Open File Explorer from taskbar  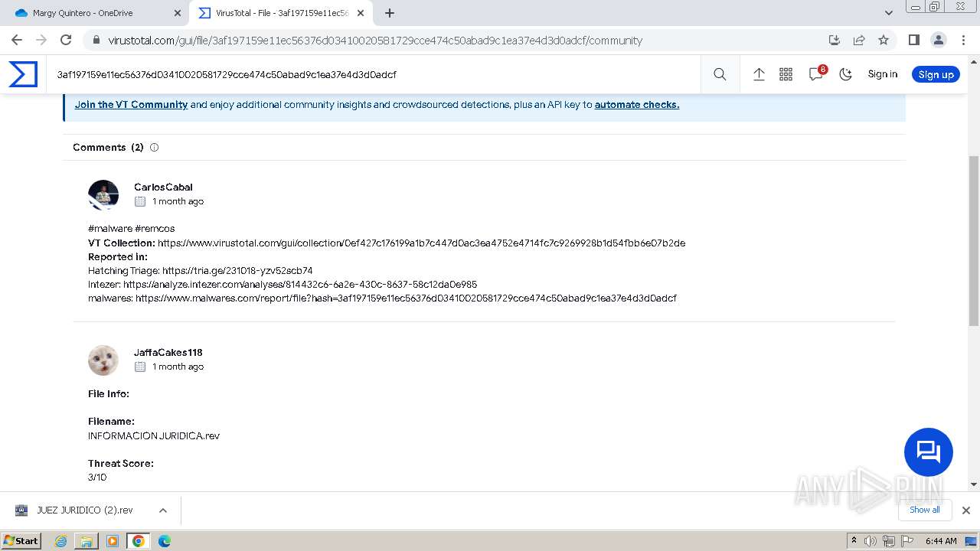click(87, 541)
